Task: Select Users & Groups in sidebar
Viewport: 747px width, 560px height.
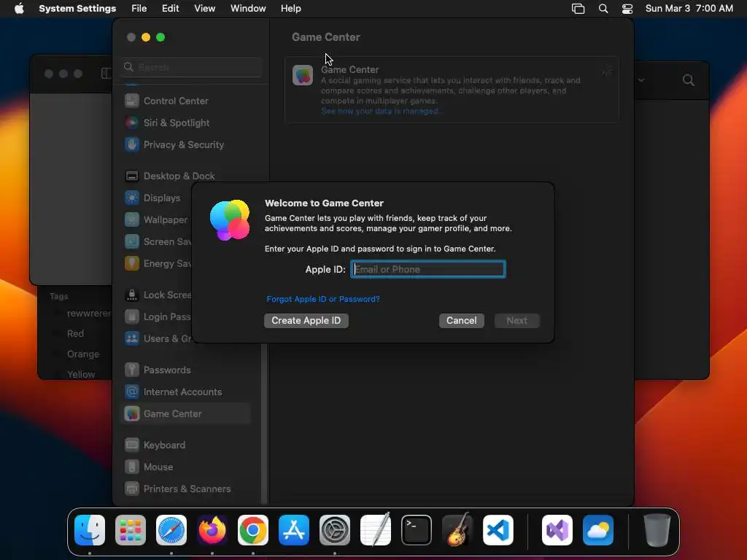Action: [156, 339]
